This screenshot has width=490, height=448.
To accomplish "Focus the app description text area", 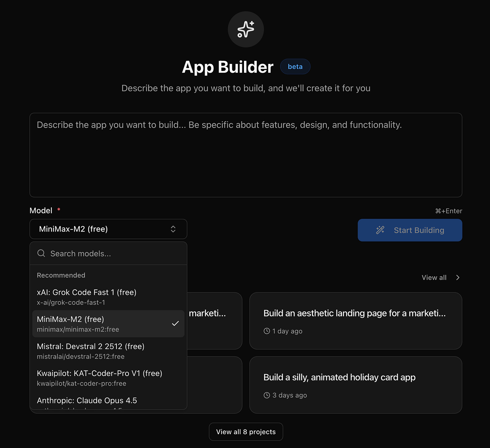I will click(246, 155).
